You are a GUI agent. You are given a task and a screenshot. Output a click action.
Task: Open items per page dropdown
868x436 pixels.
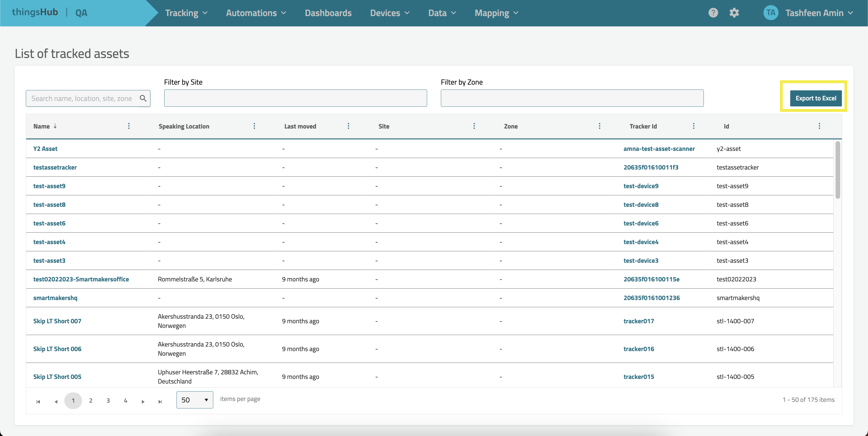[x=195, y=400]
